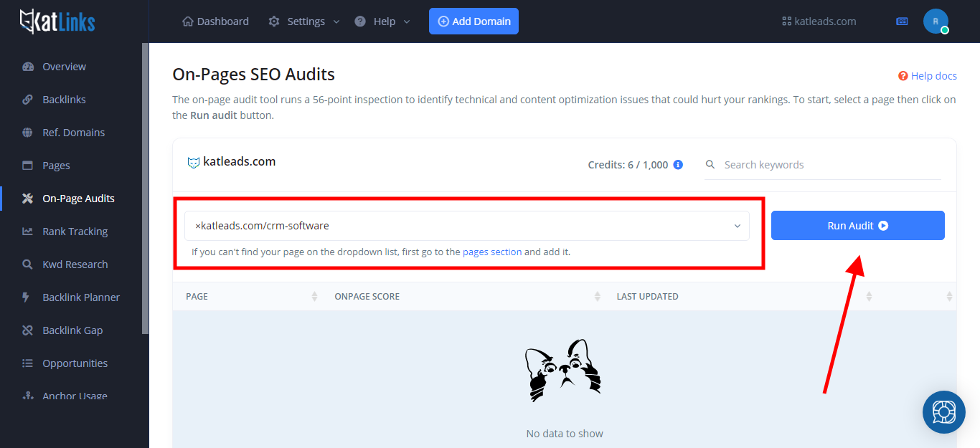Click the Run Audit button
This screenshot has height=448, width=980.
[x=858, y=226]
